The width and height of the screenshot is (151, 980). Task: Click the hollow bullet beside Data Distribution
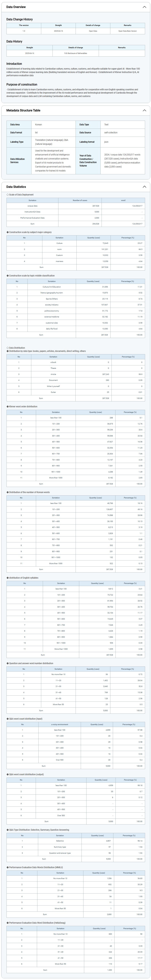(8, 348)
